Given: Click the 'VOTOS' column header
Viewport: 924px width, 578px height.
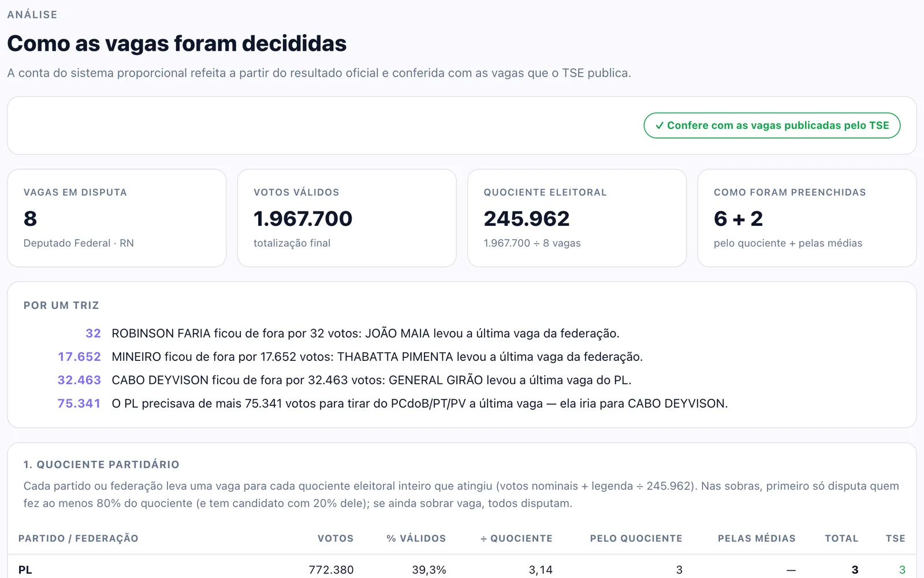Looking at the screenshot, I should click(335, 538).
